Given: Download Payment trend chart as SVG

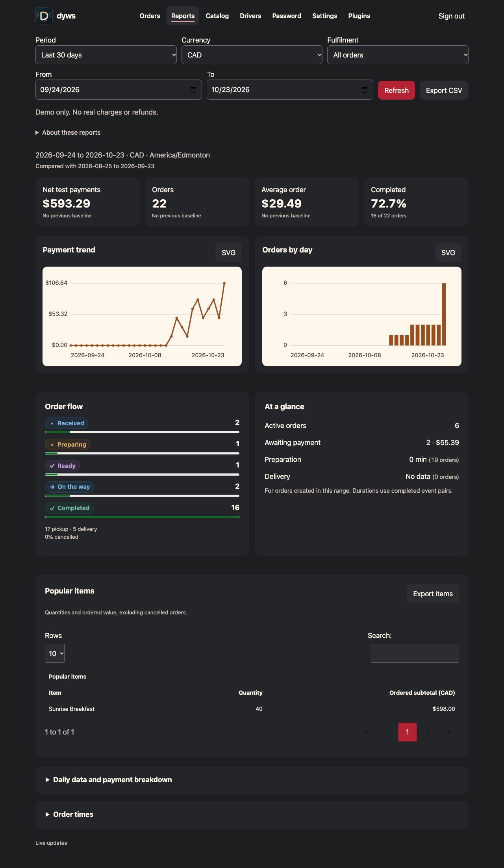Looking at the screenshot, I should tap(228, 252).
